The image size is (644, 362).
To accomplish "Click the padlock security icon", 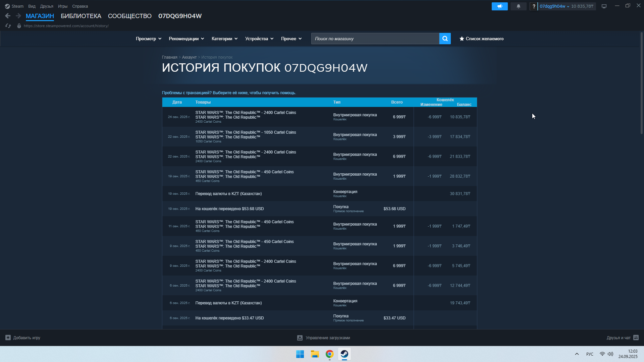I will (19, 26).
